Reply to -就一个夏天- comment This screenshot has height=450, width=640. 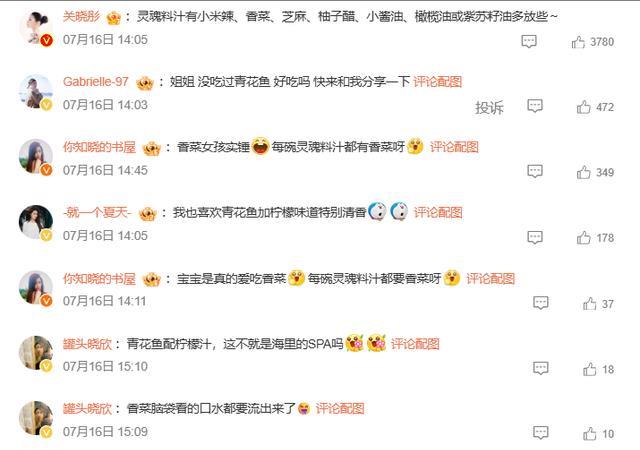click(x=535, y=237)
